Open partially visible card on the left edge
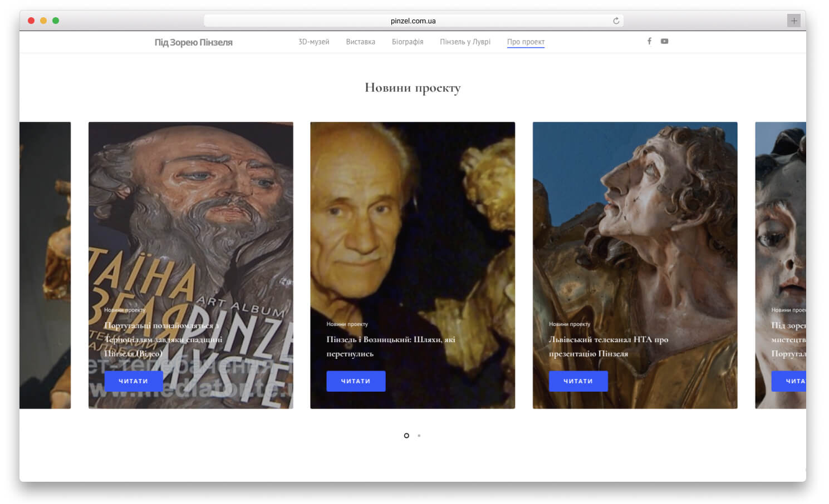The image size is (829, 504). point(45,265)
